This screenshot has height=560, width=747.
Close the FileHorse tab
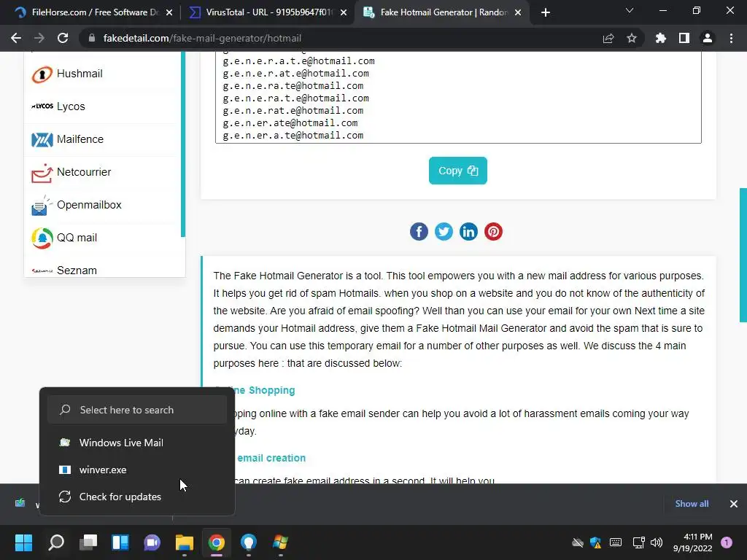pos(169,13)
